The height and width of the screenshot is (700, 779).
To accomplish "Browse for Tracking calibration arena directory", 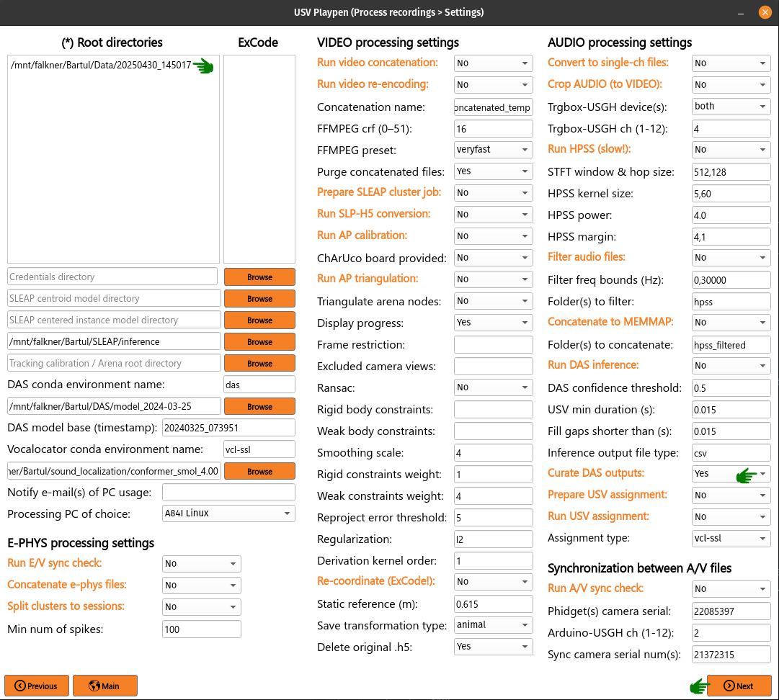I will (259, 364).
